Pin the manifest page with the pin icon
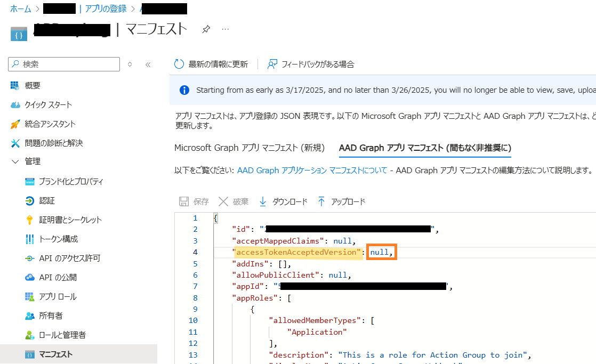 (x=206, y=29)
